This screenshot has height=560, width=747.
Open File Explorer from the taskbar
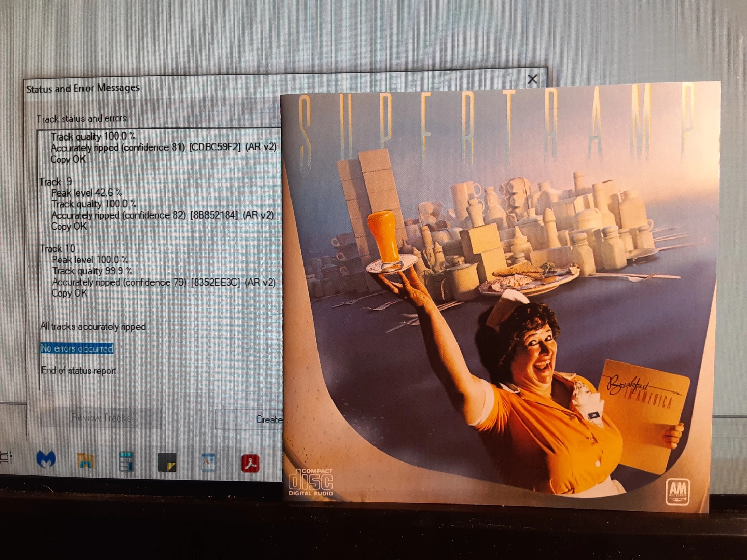86,460
